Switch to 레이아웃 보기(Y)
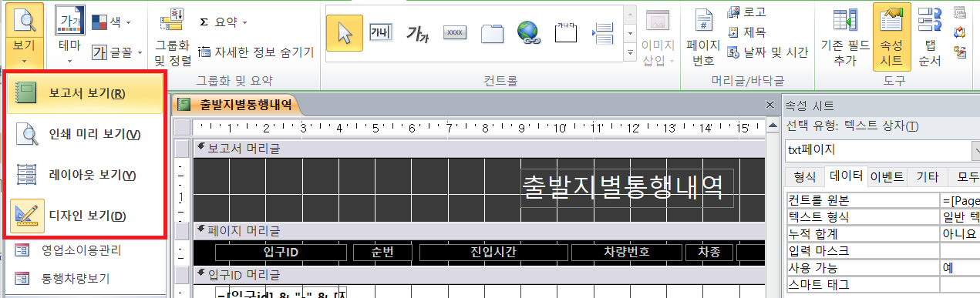Image resolution: width=980 pixels, height=298 pixels. tap(85, 175)
